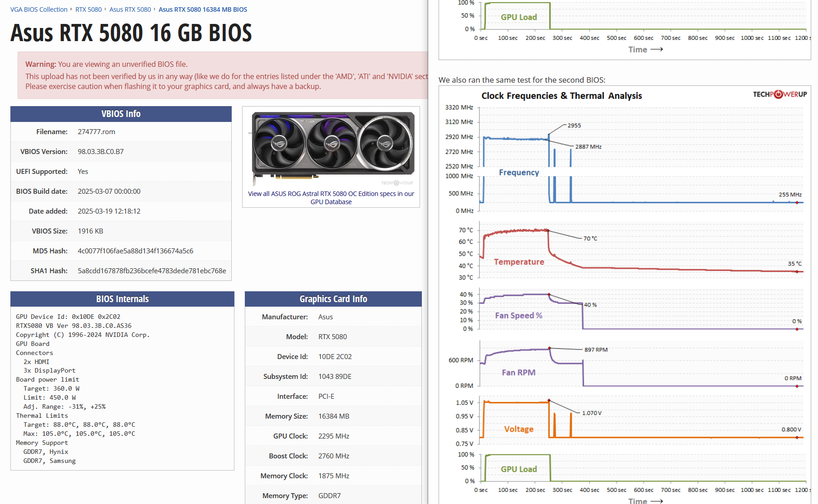Screen dimensions: 818x504
Task: Click the second BIOS Clock Frequencies chart title
Action: (561, 96)
